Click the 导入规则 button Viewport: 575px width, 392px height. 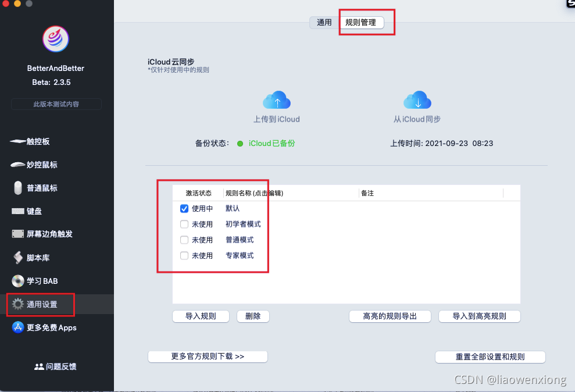201,316
